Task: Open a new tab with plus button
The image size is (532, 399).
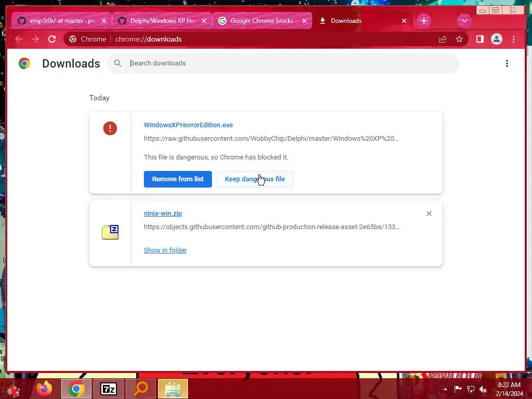Action: pos(423,21)
